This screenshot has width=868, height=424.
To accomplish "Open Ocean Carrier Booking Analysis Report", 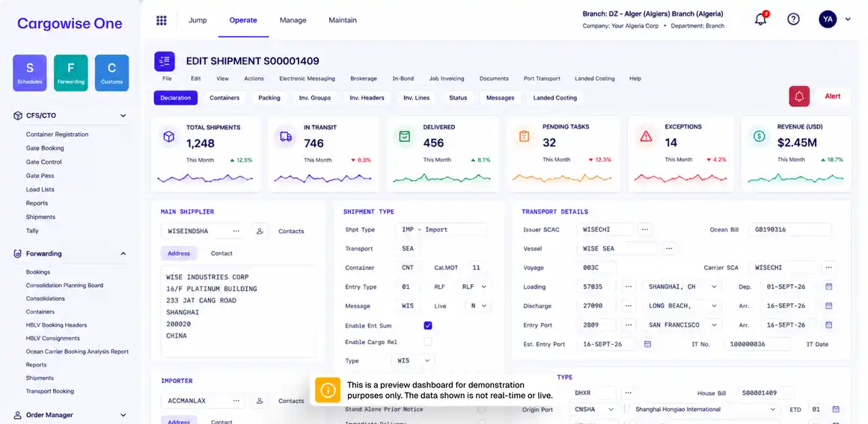I will pos(77,351).
